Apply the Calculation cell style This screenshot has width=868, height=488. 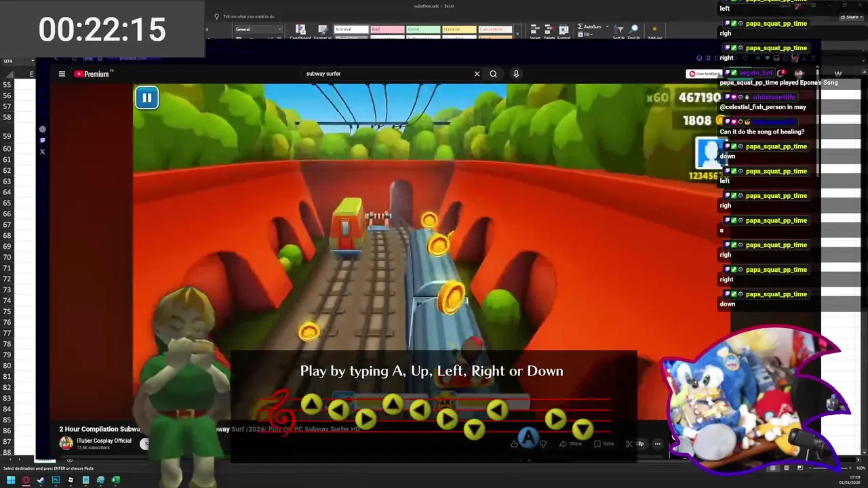pos(495,29)
